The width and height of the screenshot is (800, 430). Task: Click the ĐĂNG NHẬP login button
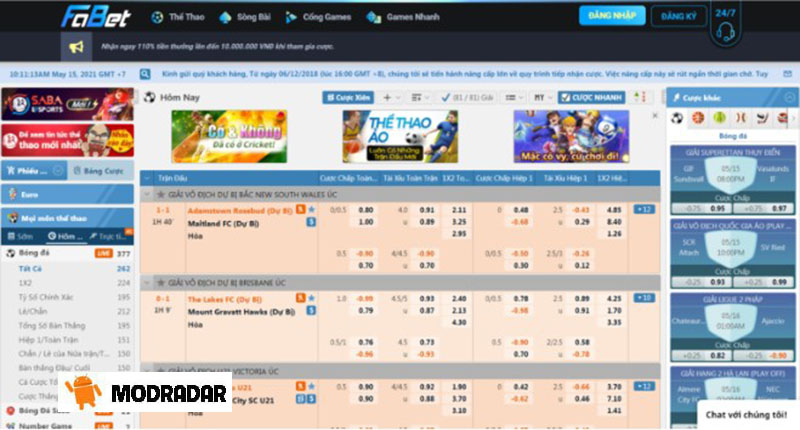point(611,16)
